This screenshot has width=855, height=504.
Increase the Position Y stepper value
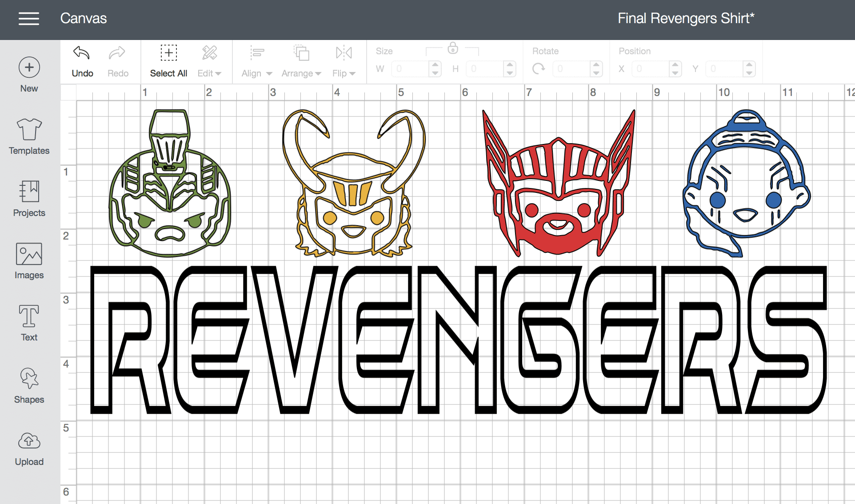point(750,65)
